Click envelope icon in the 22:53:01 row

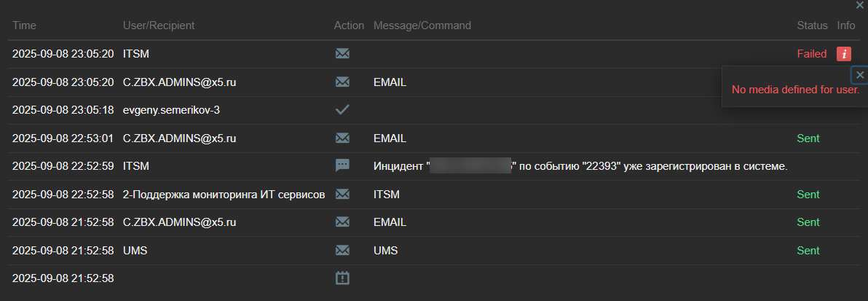(342, 138)
